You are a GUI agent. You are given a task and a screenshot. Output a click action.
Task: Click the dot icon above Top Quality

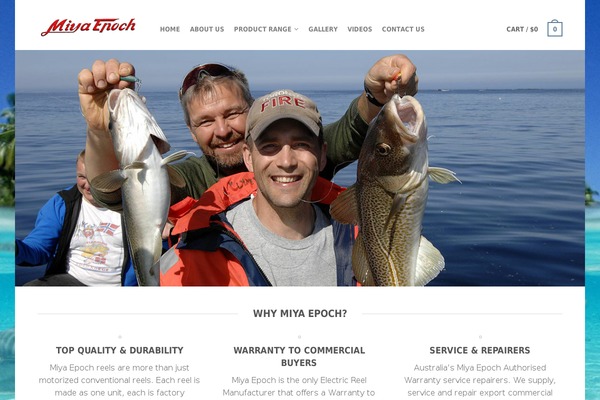[x=120, y=337]
